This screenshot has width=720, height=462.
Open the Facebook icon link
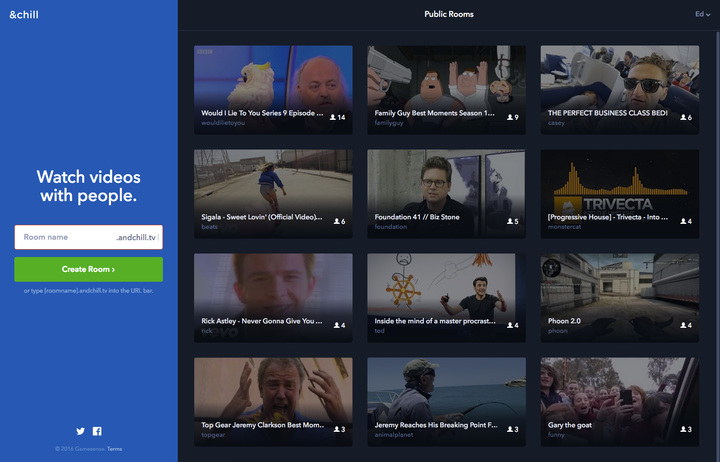pos(97,431)
